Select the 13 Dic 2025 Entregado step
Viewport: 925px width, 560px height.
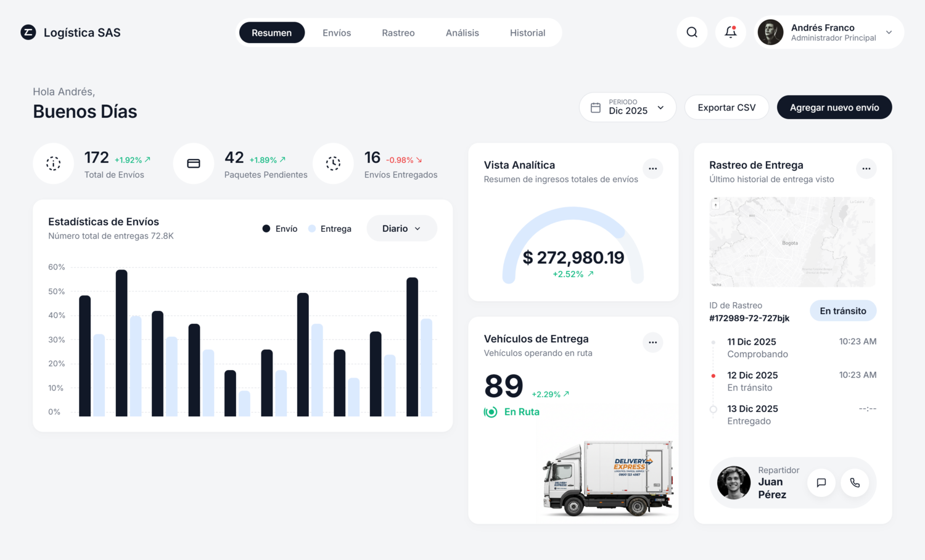coord(752,414)
